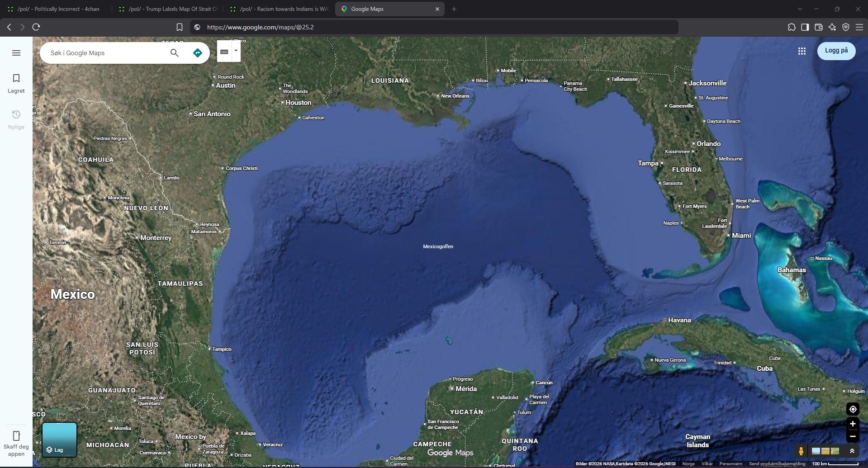Click the Logg på sign-in button
This screenshot has height=468, width=868.
point(836,51)
